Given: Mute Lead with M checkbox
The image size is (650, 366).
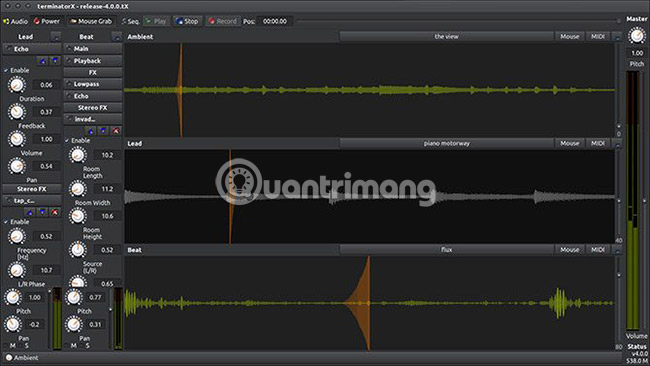Looking at the screenshot, I should [x=6, y=345].
